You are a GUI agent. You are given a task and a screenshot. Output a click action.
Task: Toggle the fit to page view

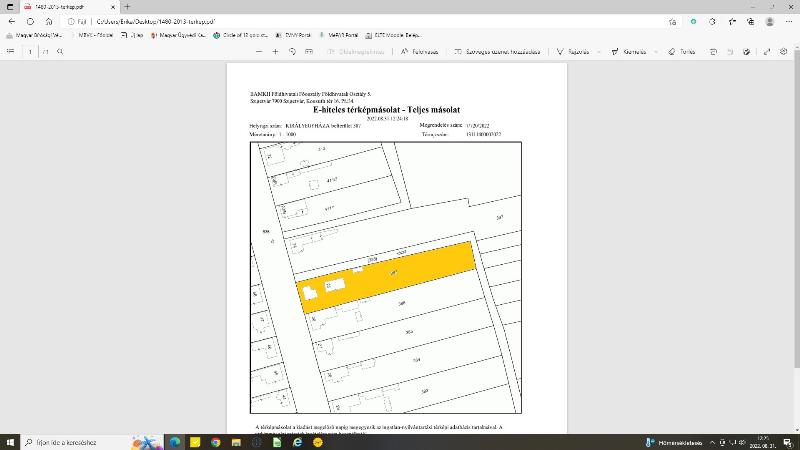pyautogui.click(x=309, y=52)
